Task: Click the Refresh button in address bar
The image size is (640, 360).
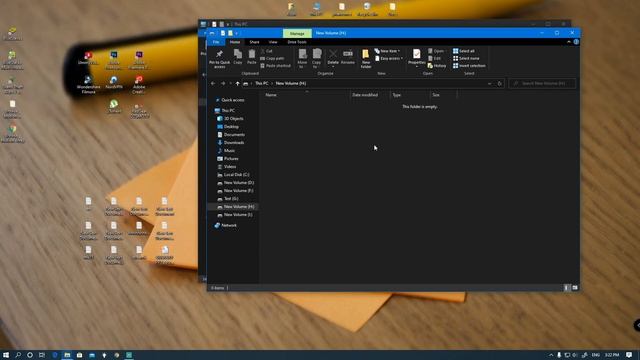Action: click(x=499, y=83)
